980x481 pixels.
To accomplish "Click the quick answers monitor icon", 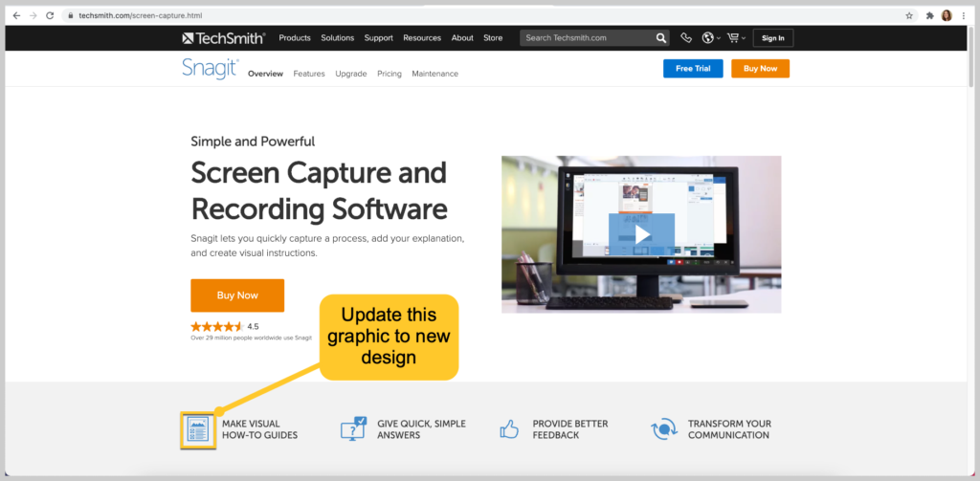I will pos(354,429).
